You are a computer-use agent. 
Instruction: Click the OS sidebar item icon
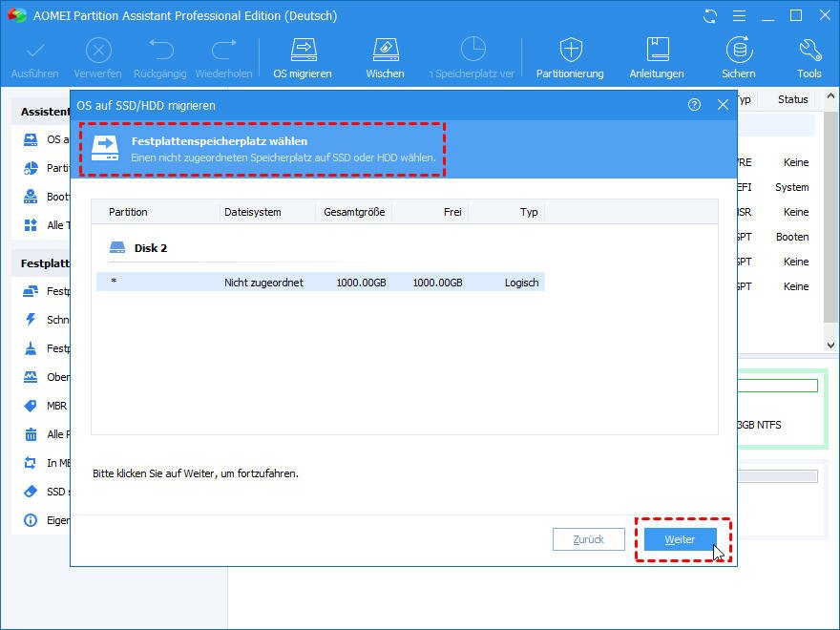[x=31, y=139]
